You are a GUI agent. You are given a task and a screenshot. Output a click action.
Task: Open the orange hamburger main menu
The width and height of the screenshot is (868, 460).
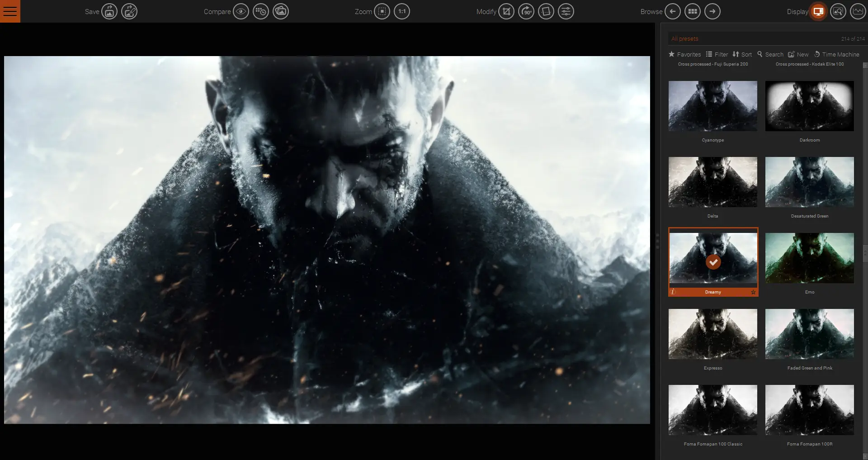point(10,11)
